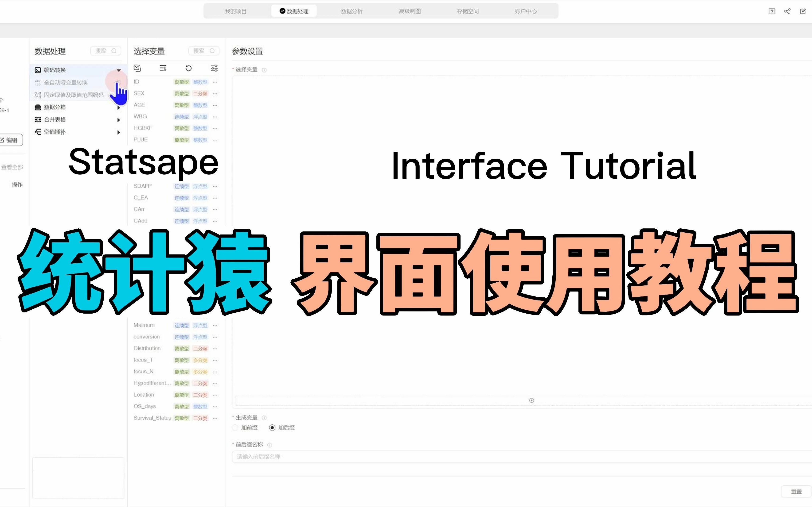Click the edit note icon top right
Screen dimensions: 812x507
803,12
